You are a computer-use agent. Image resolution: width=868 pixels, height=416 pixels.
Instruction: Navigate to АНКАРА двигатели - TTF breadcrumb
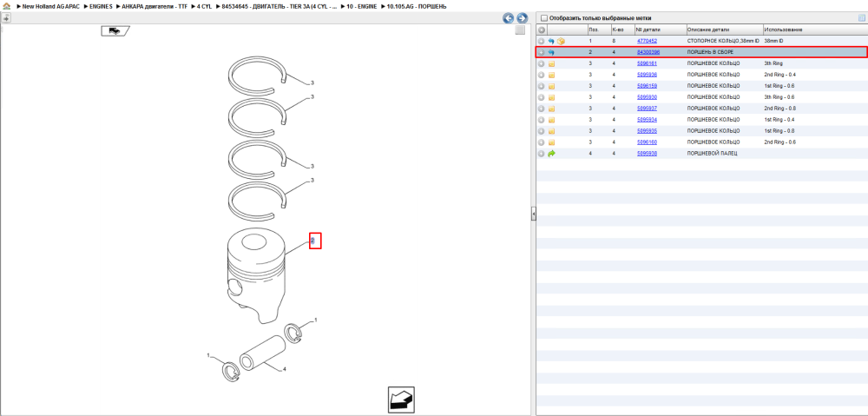[x=155, y=6]
